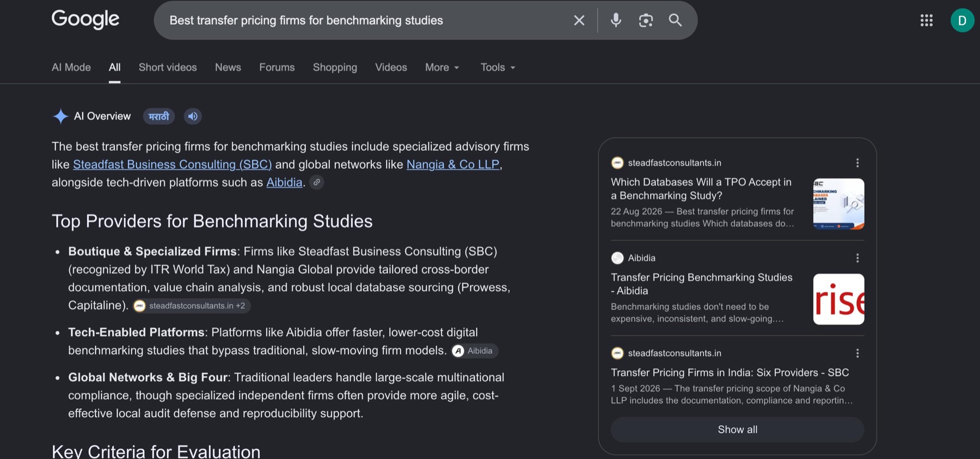Open the Nangia & Co LLP link
Viewport: 980px width, 459px height.
click(x=453, y=164)
